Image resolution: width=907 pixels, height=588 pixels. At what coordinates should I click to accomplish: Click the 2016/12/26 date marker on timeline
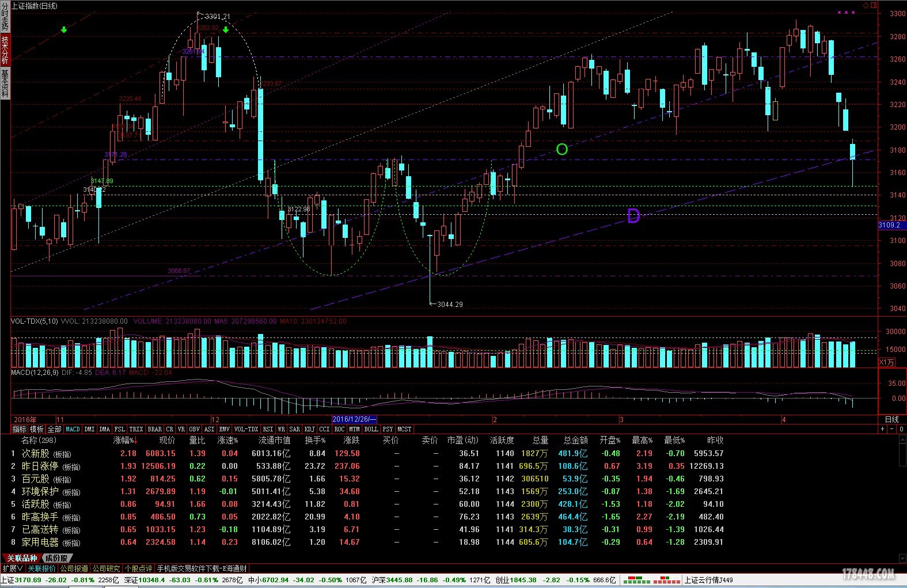tap(355, 419)
